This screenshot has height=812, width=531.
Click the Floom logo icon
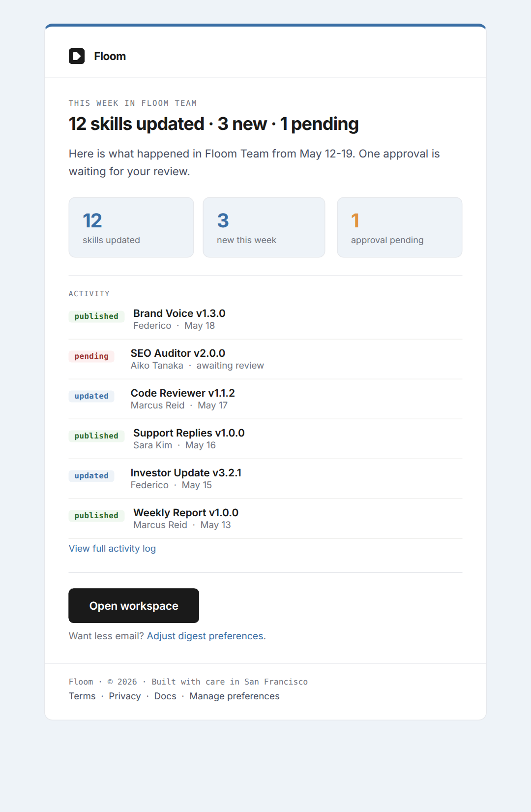point(77,56)
